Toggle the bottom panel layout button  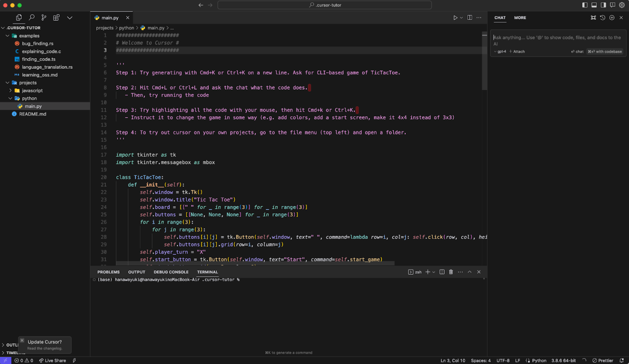point(594,5)
